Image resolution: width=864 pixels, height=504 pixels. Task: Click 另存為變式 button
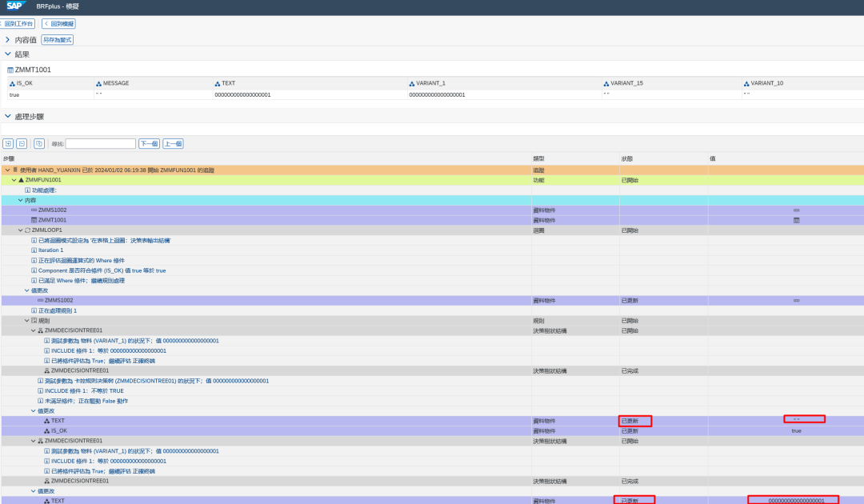[x=58, y=40]
